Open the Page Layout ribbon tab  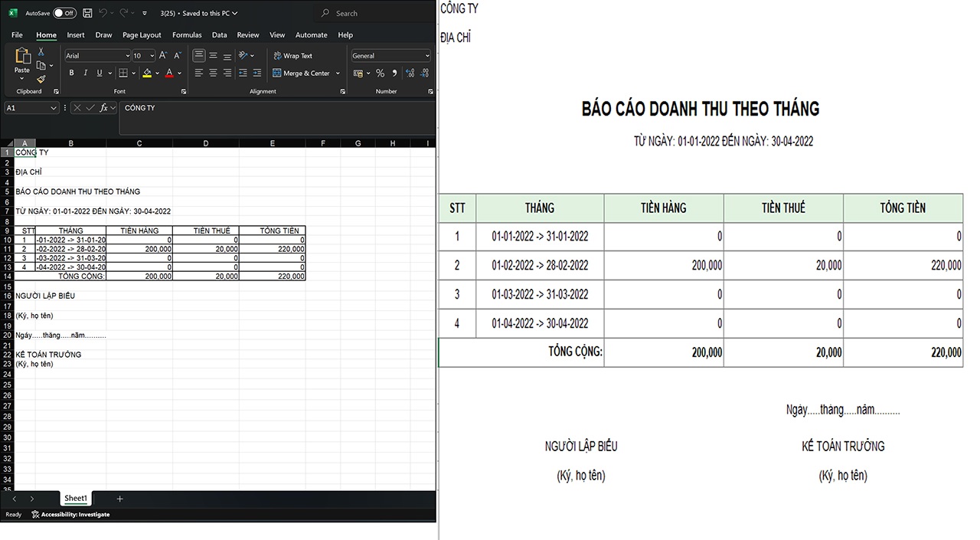pyautogui.click(x=142, y=35)
